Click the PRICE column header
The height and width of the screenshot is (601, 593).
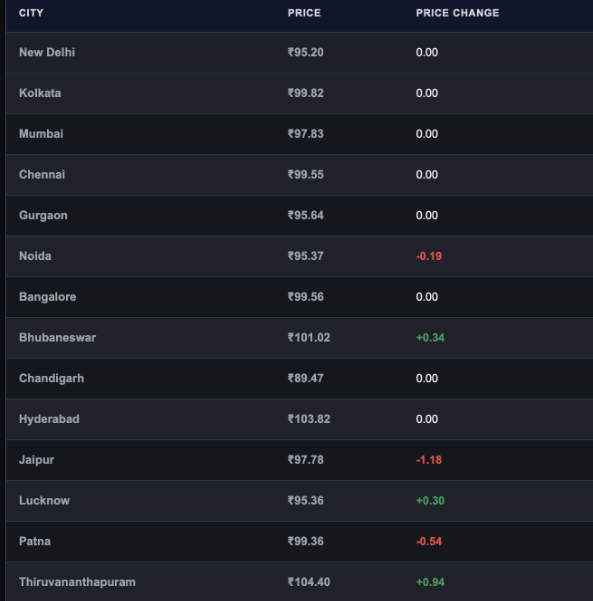pyautogui.click(x=304, y=13)
